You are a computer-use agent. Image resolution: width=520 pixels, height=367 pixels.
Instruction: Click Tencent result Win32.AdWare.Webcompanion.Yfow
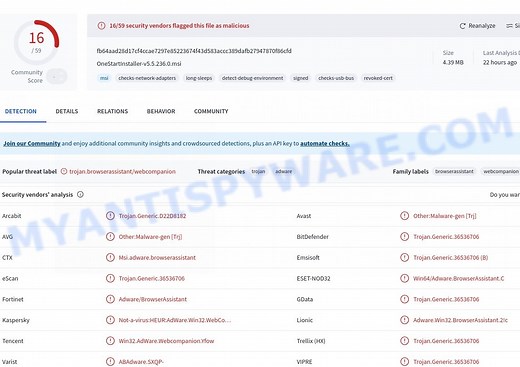click(166, 341)
